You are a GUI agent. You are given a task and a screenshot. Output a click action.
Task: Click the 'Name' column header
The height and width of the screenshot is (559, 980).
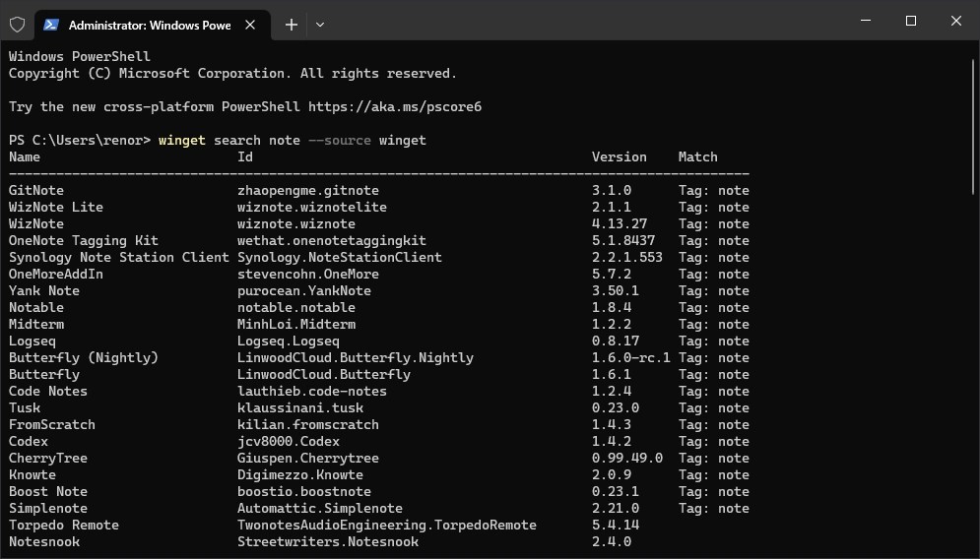[x=25, y=156]
